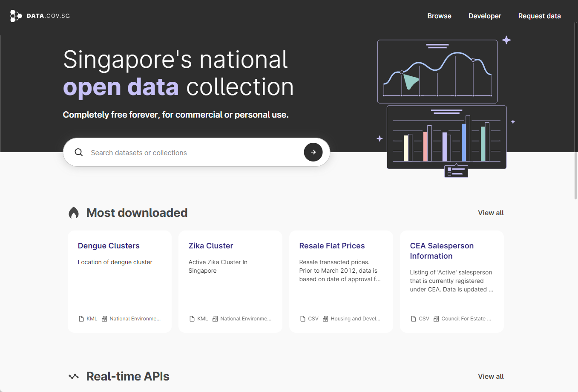Click the CSV format label on Resale Flat Prices
This screenshot has height=392, width=578.
point(313,319)
